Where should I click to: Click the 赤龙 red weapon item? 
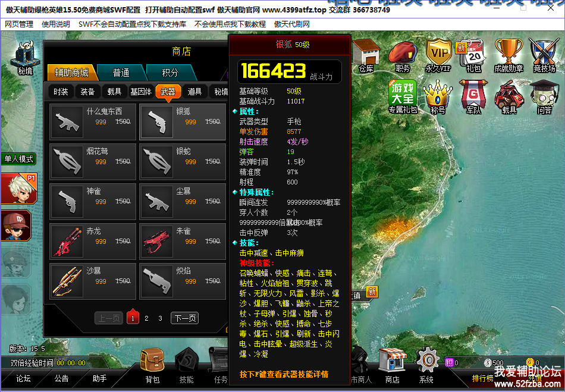(x=93, y=241)
